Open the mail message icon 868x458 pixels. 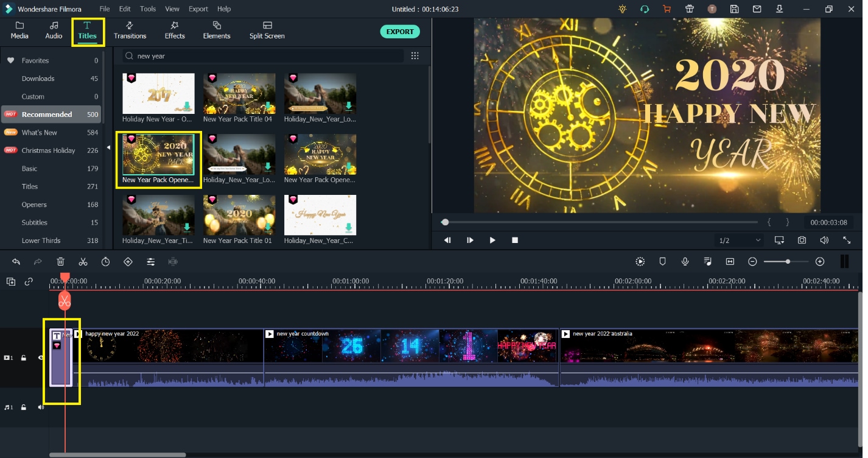tap(757, 9)
